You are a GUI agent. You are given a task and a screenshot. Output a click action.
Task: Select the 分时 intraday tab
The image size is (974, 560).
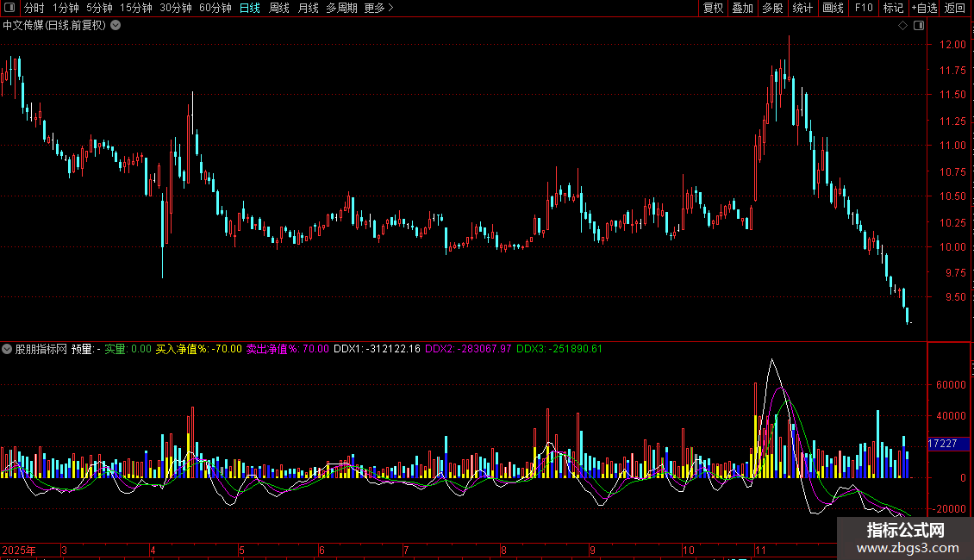(x=34, y=9)
